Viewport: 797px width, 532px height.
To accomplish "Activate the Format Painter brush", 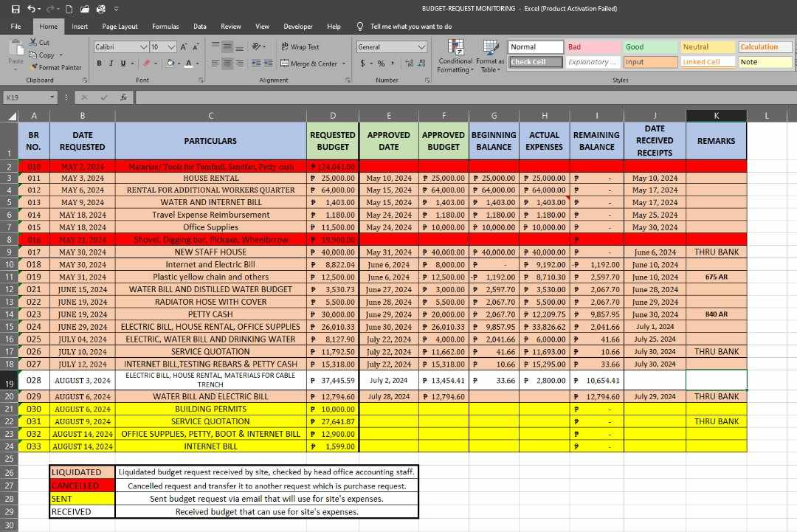I will pos(55,67).
